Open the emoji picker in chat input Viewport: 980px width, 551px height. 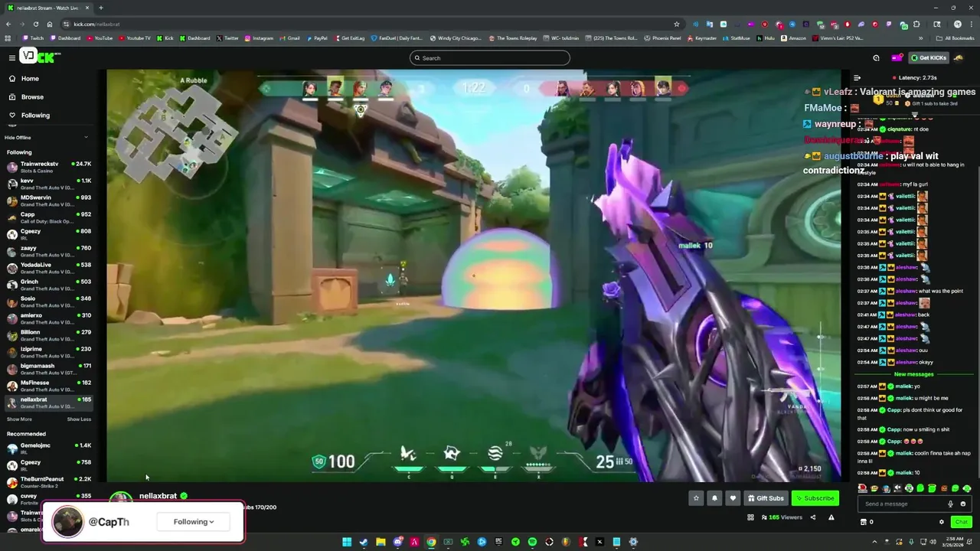(x=963, y=504)
